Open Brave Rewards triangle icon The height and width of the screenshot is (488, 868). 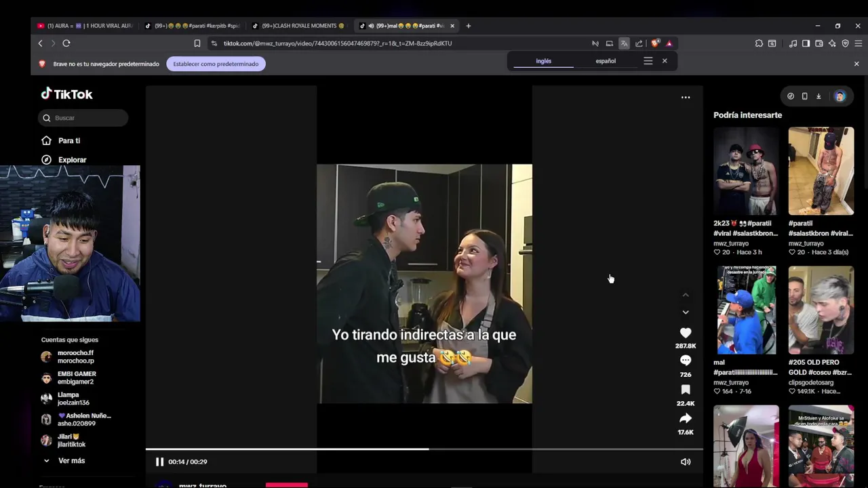(669, 43)
